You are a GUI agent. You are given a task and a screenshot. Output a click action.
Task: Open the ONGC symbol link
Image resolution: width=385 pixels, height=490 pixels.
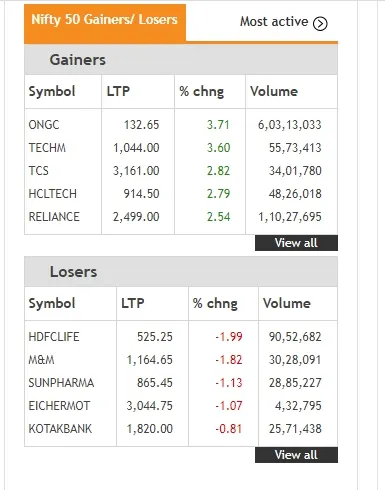pos(44,125)
